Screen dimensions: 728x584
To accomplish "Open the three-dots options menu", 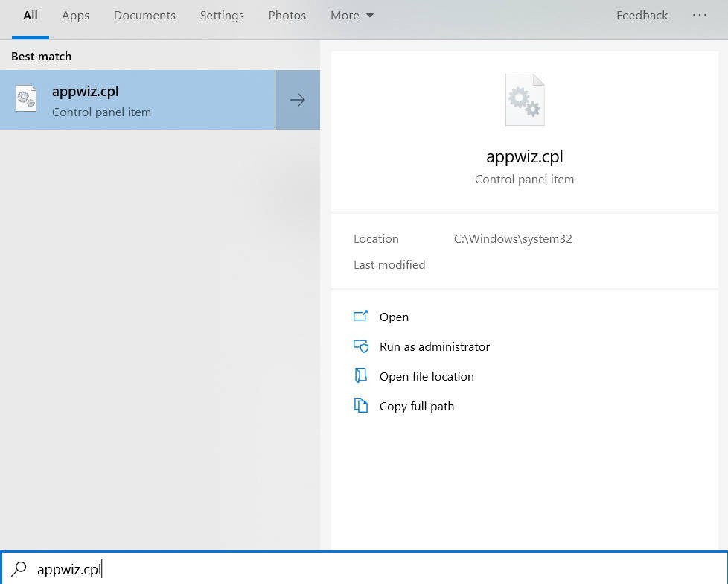I will (x=699, y=16).
